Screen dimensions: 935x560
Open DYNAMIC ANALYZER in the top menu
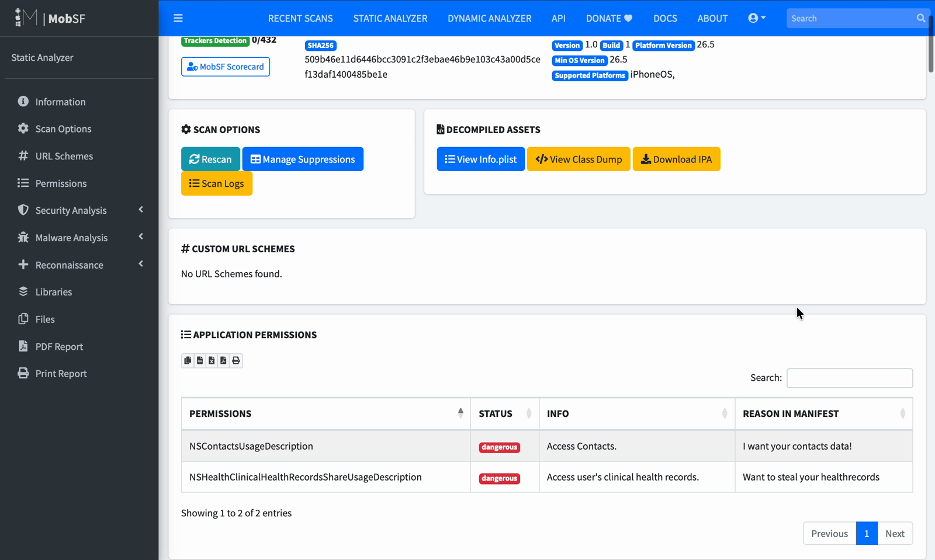click(490, 18)
